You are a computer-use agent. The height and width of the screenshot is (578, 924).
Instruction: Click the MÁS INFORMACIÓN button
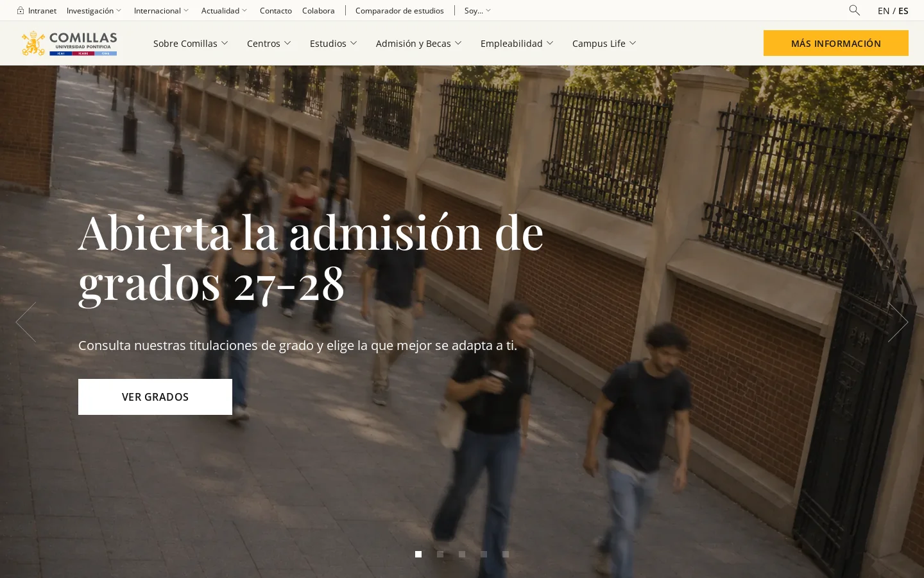point(836,43)
